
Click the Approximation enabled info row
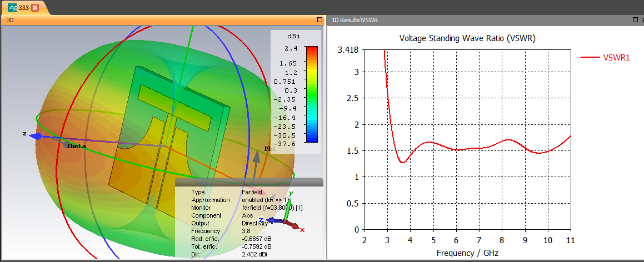pyautogui.click(x=241, y=200)
